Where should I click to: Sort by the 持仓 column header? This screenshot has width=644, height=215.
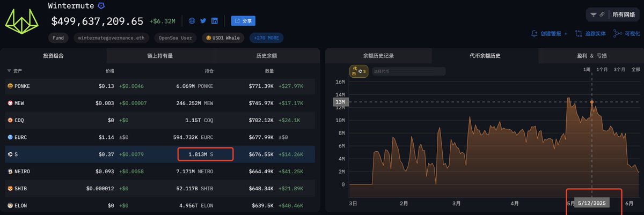tap(210, 71)
